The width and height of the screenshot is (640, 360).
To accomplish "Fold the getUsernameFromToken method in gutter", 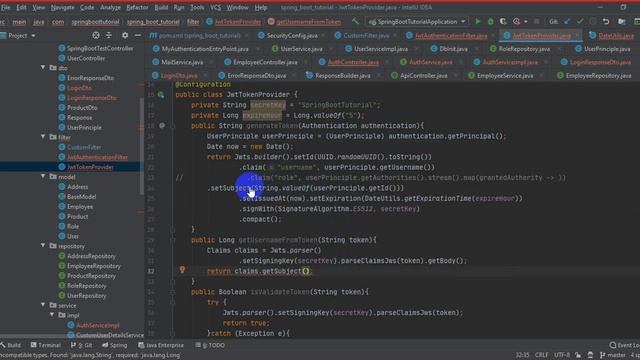I will coord(172,240).
